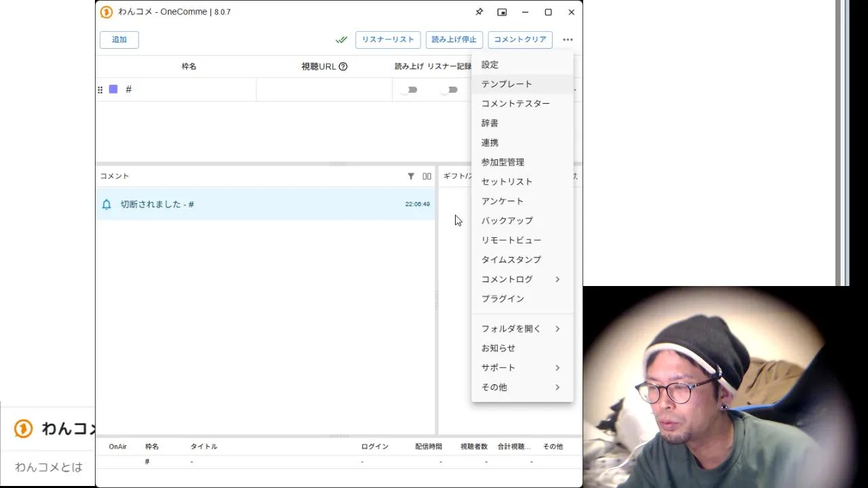Image resolution: width=868 pixels, height=488 pixels.
Task: Click the 視聴者数 column header
Action: (474, 447)
